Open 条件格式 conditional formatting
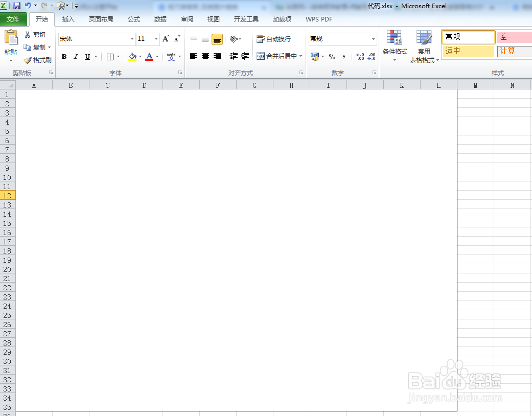The image size is (532, 416). tap(395, 46)
